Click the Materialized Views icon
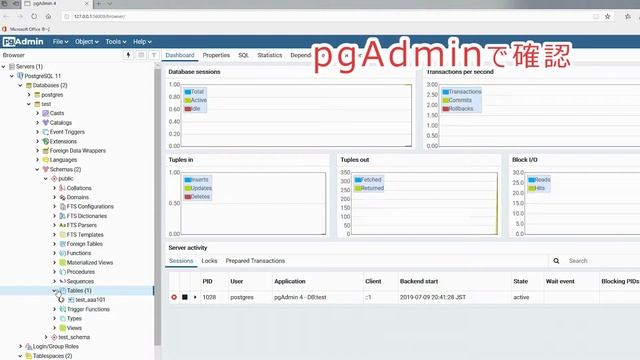The width and height of the screenshot is (640, 360). [62, 262]
